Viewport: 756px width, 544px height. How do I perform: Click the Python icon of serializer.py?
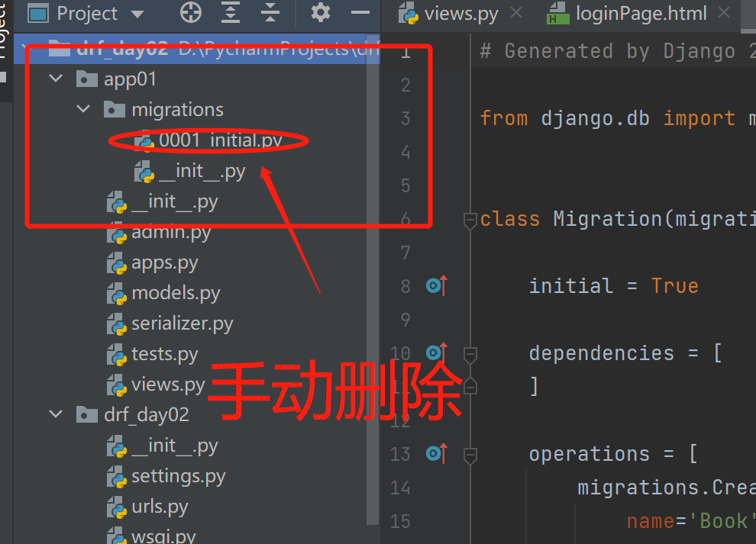(117, 325)
